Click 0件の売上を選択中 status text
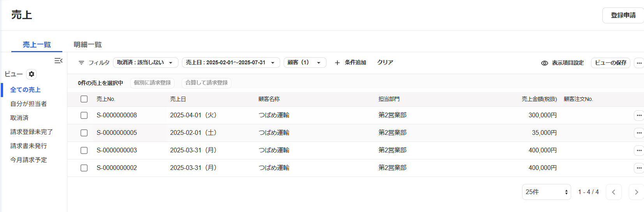The image size is (644, 212). [101, 83]
